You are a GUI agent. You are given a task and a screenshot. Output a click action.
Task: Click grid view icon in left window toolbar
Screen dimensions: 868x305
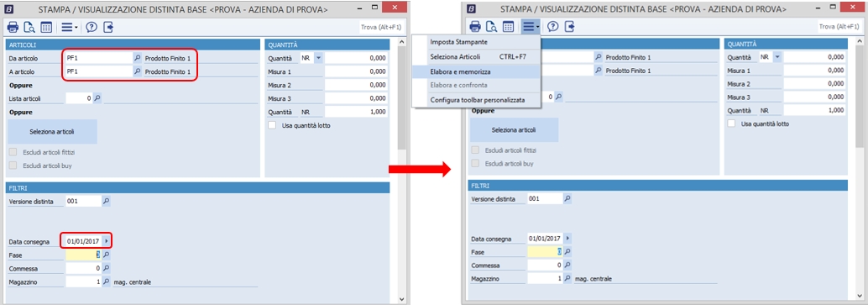pyautogui.click(x=46, y=27)
